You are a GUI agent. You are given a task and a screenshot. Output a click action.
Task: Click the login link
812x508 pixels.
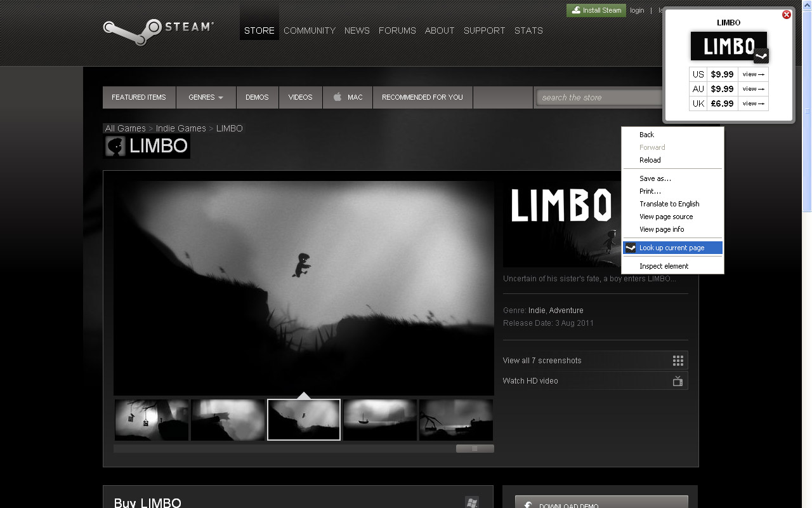[637, 10]
